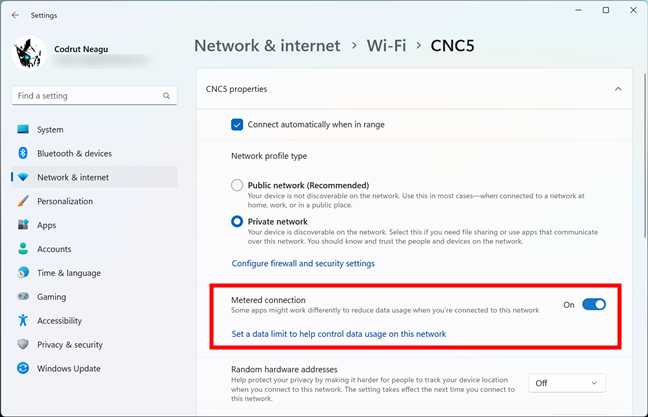Open Time & language via globe clock icon
The height and width of the screenshot is (417, 648).
[23, 272]
